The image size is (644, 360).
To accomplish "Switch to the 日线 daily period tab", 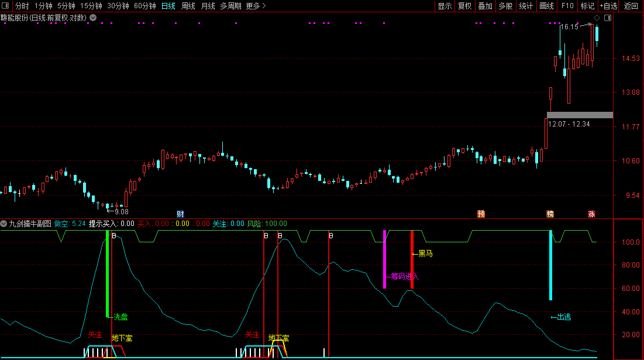I will [x=168, y=6].
